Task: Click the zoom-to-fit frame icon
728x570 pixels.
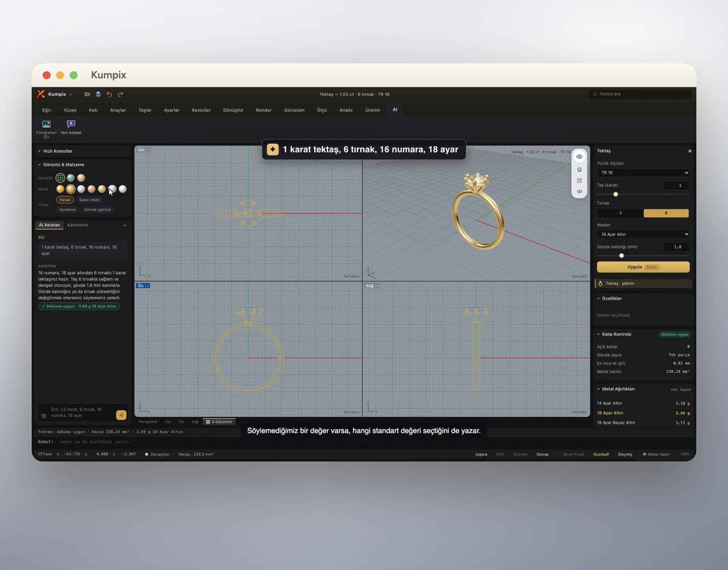Action: 579,180
